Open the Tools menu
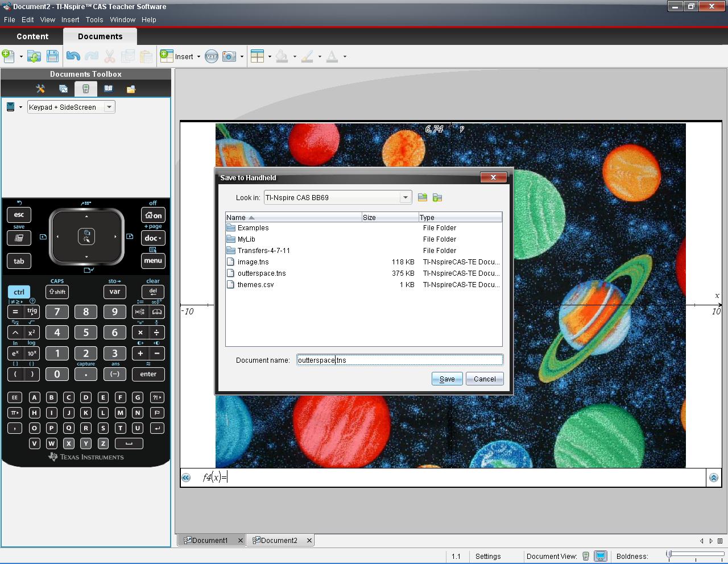The width and height of the screenshot is (728, 564). click(x=94, y=19)
